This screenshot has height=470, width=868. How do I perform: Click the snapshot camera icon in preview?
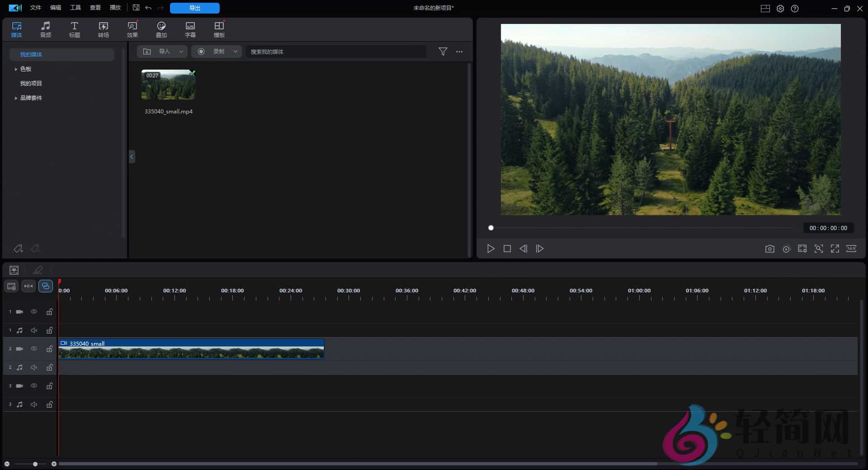769,249
